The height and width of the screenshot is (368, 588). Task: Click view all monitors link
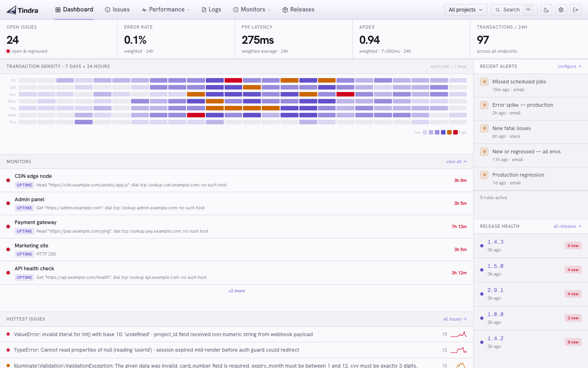(x=456, y=162)
